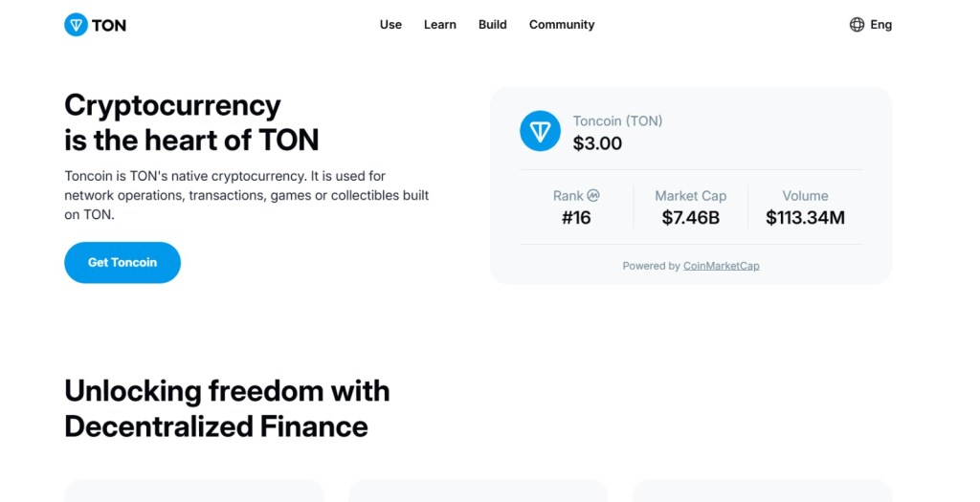Open the Learn menu

coord(440,25)
